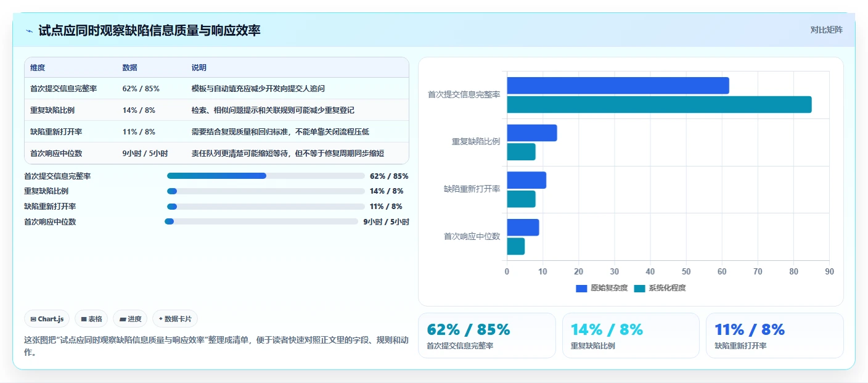Click the teal chart bar for 缺陷重新打开率
Viewport: 868px width, 383px height.
point(521,199)
